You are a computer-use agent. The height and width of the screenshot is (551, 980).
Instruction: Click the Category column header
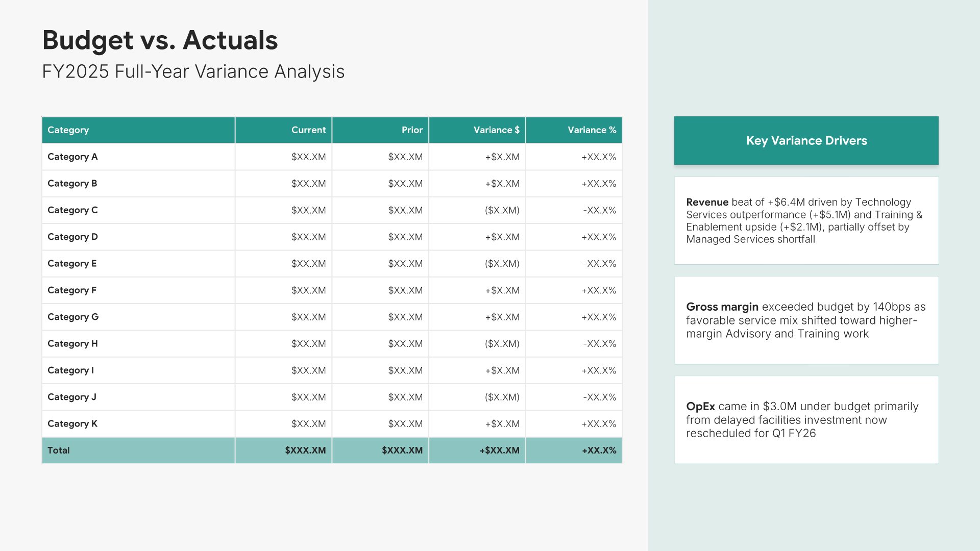click(68, 130)
